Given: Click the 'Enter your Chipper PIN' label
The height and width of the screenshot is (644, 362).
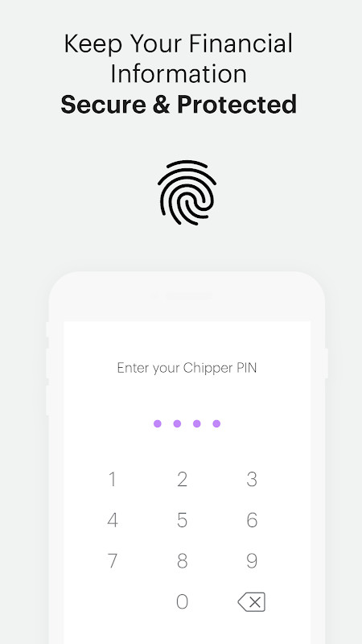Looking at the screenshot, I should pyautogui.click(x=187, y=368).
